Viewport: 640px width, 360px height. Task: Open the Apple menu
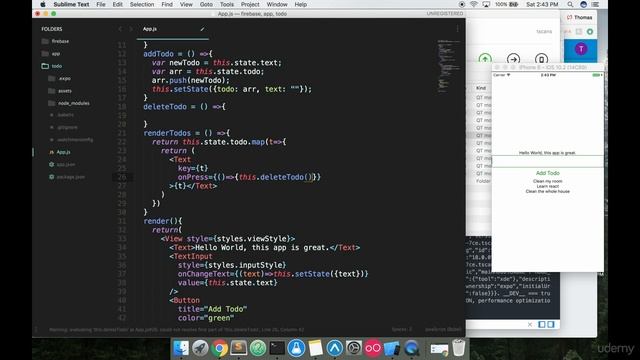[x=43, y=4]
